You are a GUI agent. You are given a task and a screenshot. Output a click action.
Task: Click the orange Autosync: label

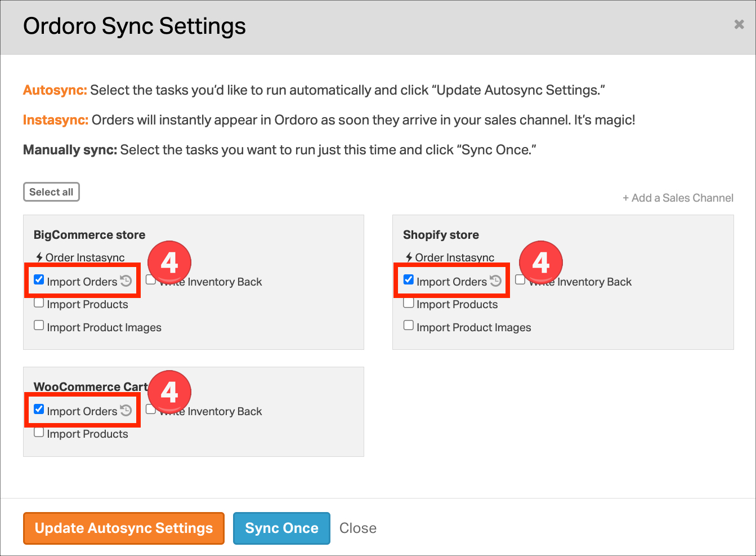pos(55,90)
